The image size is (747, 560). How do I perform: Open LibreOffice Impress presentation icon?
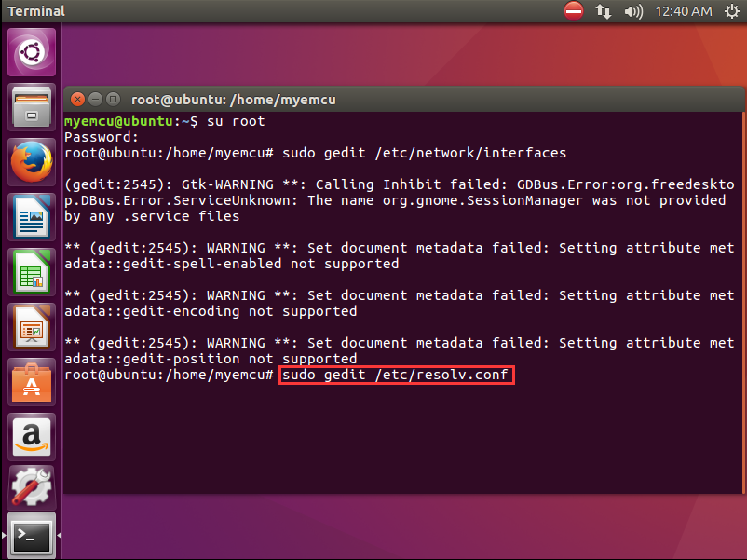32,327
